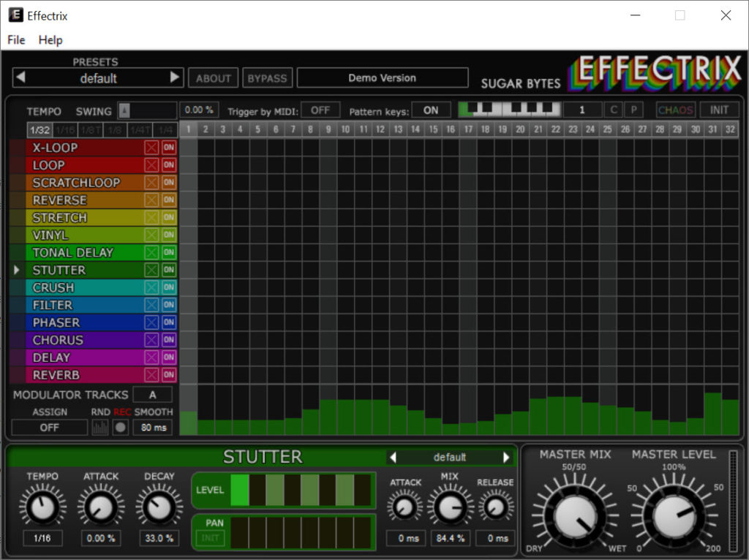Clear the VINYL track with its X icon

(151, 235)
